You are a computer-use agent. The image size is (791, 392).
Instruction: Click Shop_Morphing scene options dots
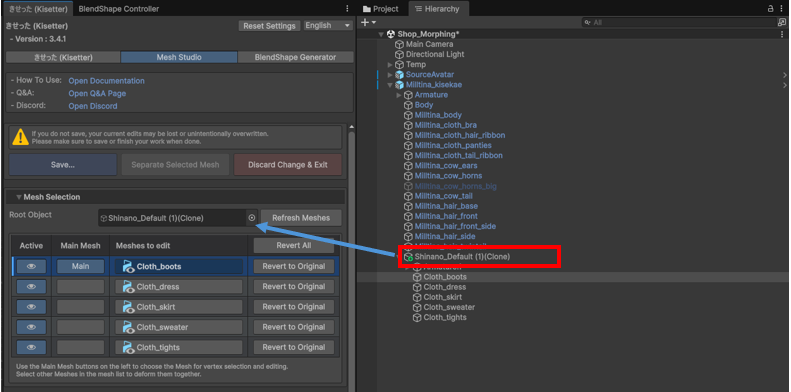point(782,34)
